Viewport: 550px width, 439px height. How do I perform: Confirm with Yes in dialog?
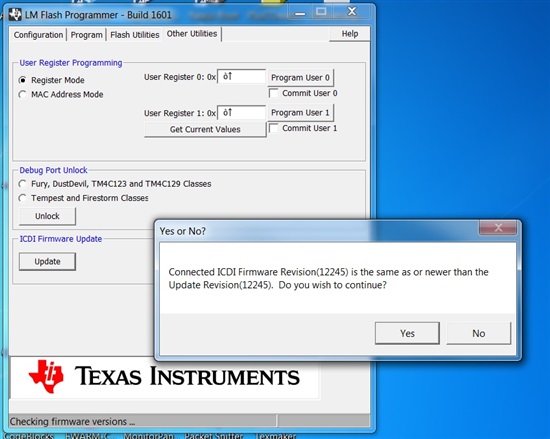tap(407, 333)
